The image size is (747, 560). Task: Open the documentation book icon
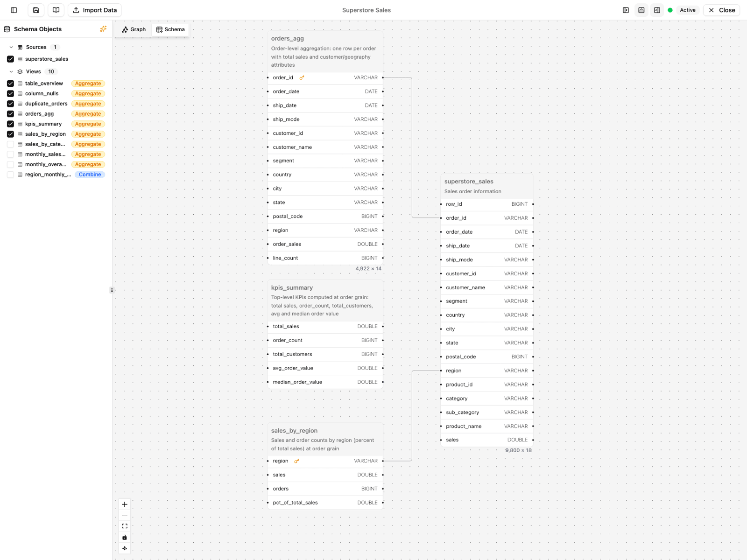pos(56,10)
